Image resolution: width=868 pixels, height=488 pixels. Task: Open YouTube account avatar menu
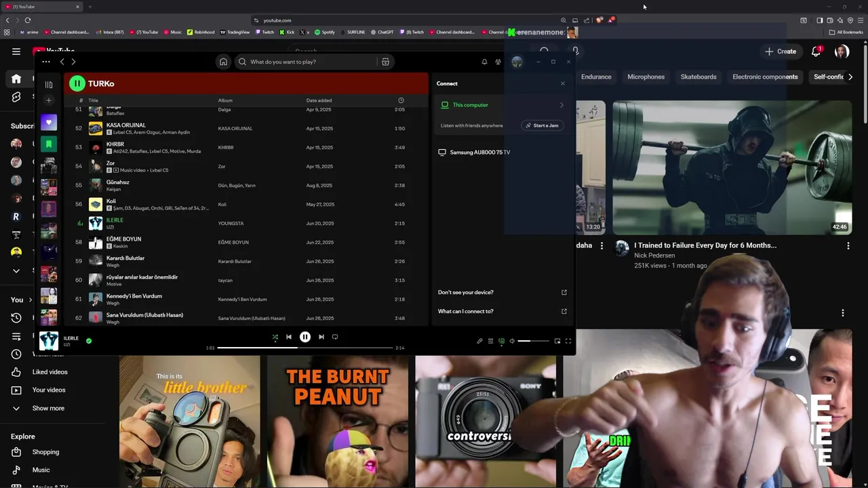pyautogui.click(x=842, y=52)
